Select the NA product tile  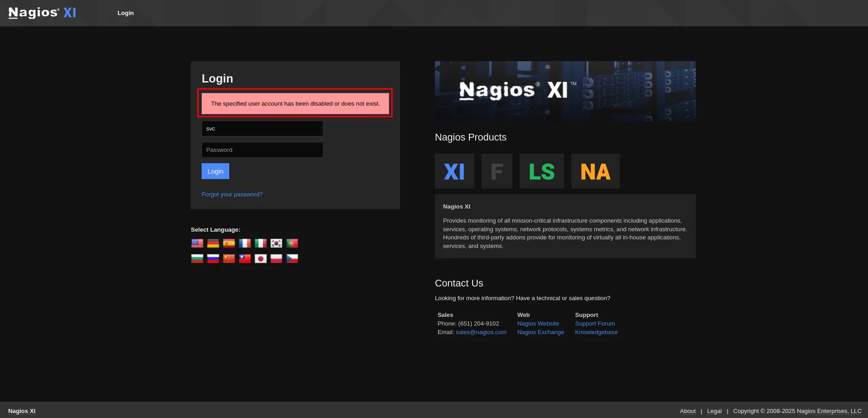click(595, 171)
